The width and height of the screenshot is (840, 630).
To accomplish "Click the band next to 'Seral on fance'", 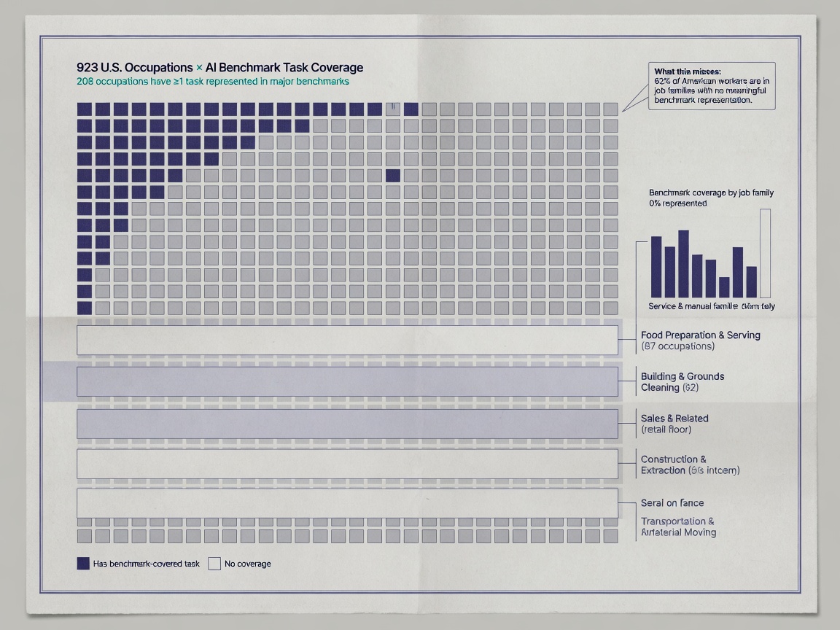I will click(347, 503).
